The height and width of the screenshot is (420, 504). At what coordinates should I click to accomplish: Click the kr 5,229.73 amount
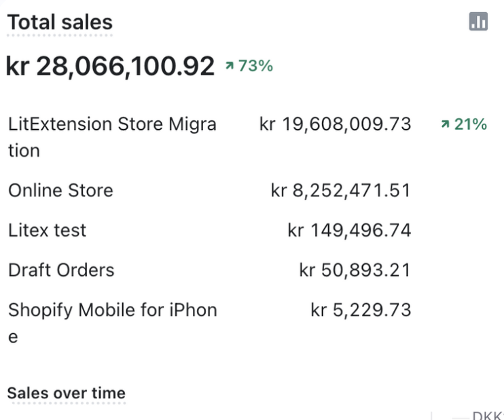(x=361, y=310)
